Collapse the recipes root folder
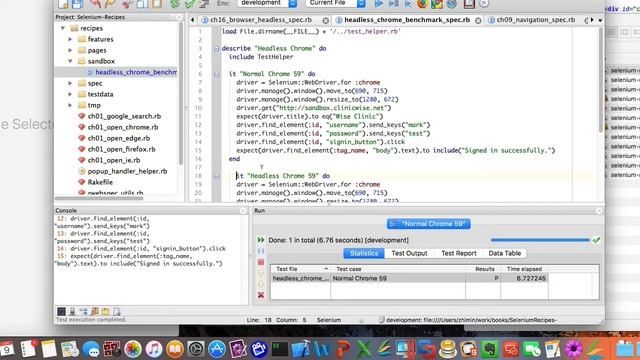The height and width of the screenshot is (360, 640). point(63,28)
